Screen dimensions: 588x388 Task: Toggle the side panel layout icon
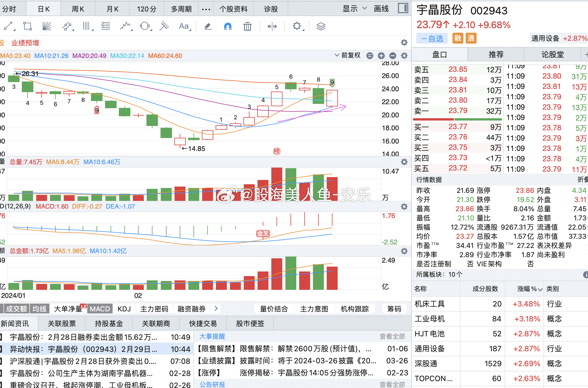403,8
